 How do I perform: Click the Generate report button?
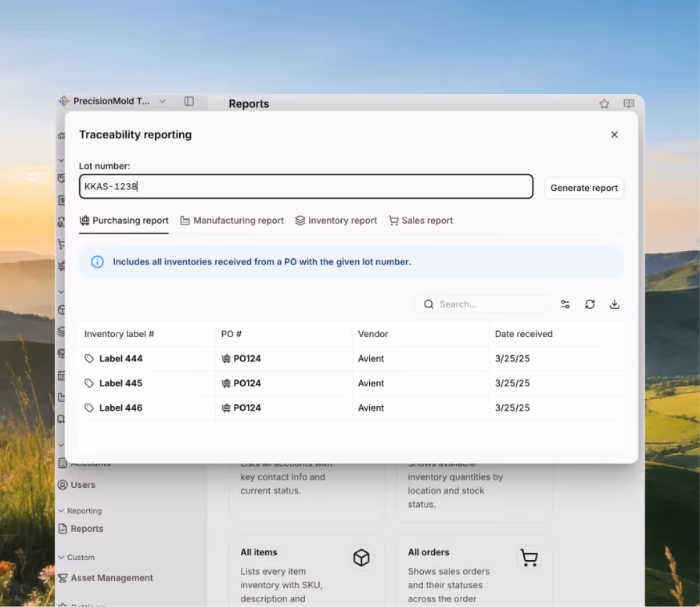tap(583, 188)
